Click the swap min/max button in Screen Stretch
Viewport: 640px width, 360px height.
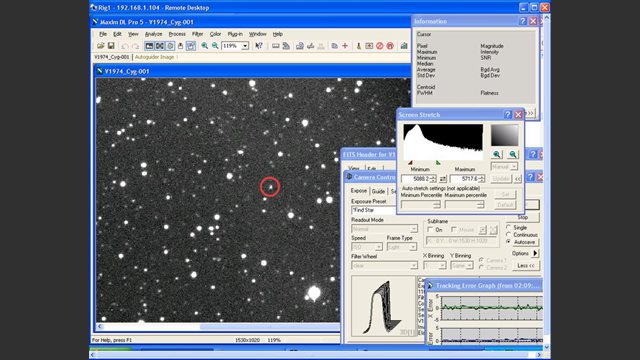[x=443, y=179]
